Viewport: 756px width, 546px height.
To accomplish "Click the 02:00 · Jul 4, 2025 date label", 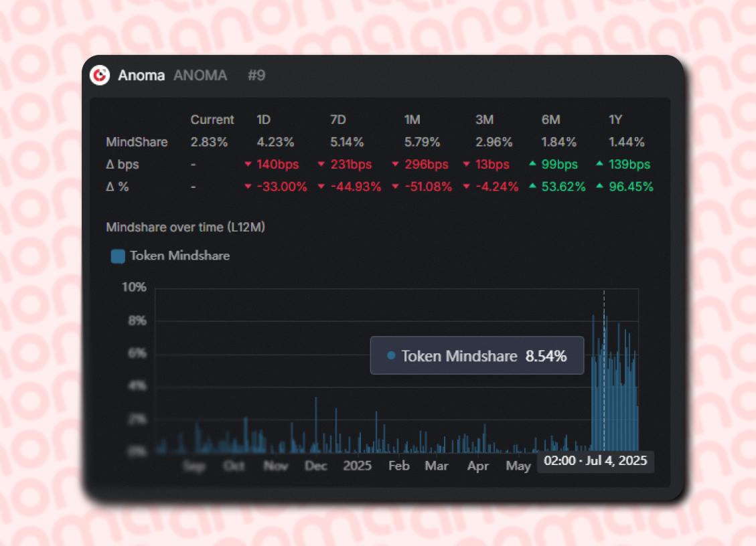I will (595, 461).
